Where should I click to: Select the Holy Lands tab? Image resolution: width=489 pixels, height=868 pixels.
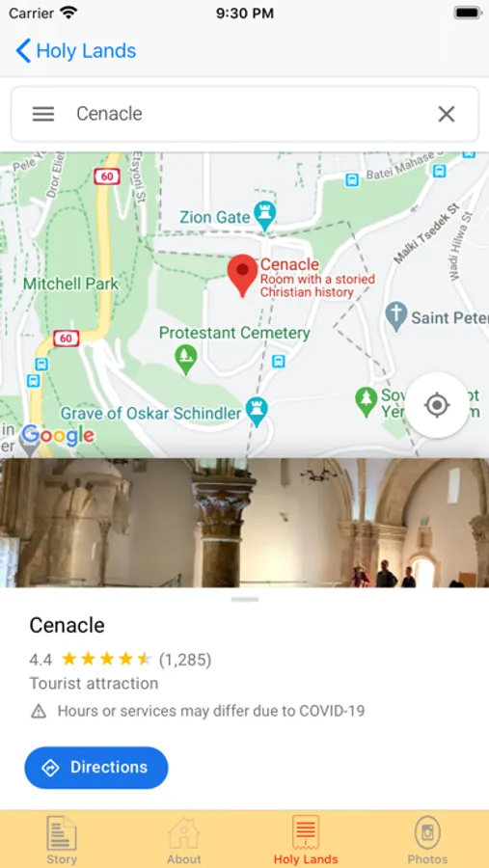[306, 840]
